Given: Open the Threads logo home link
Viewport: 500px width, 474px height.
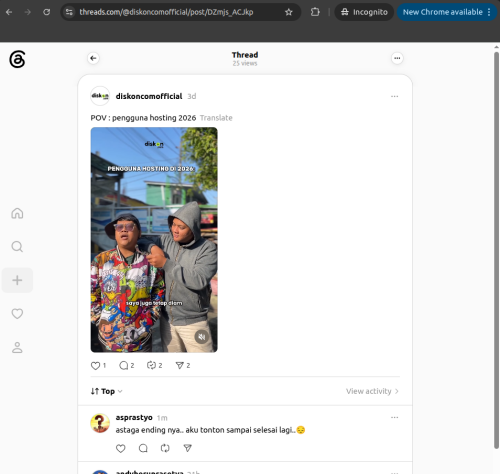Looking at the screenshot, I should click(17, 59).
